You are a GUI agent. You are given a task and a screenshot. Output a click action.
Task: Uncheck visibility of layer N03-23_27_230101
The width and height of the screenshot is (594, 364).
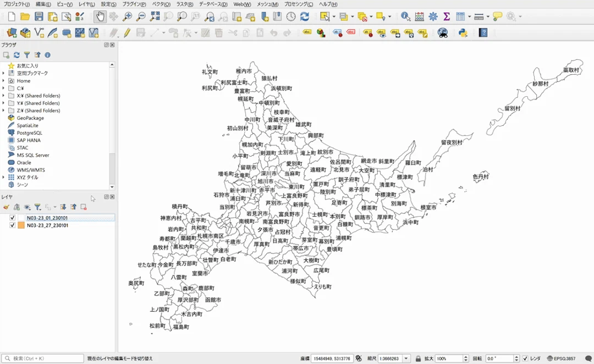point(13,225)
